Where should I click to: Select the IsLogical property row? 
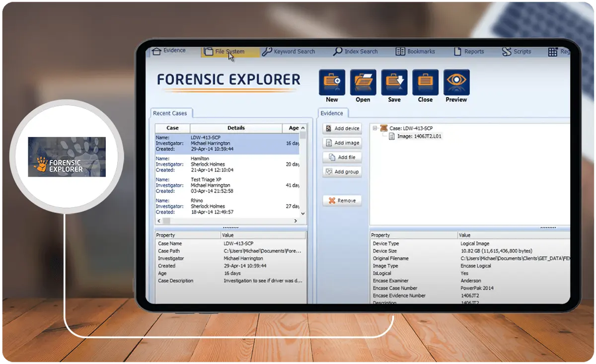[x=470, y=274]
